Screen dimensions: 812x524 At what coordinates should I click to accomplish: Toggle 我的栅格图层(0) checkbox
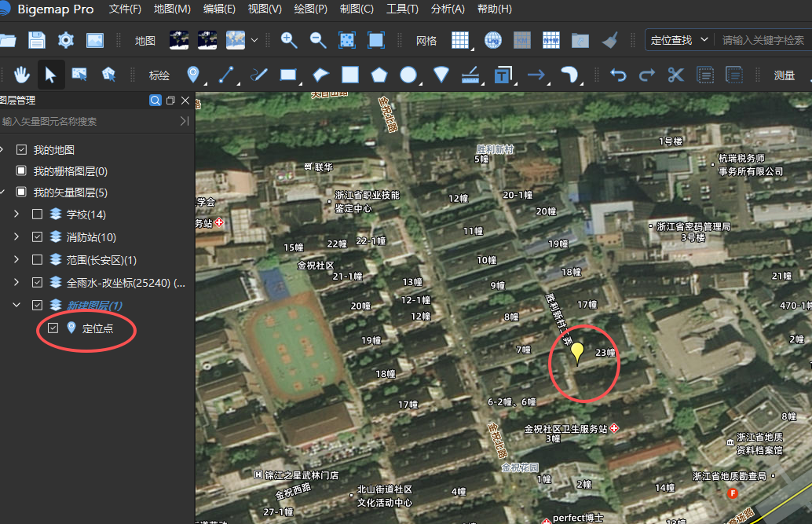[x=21, y=170]
